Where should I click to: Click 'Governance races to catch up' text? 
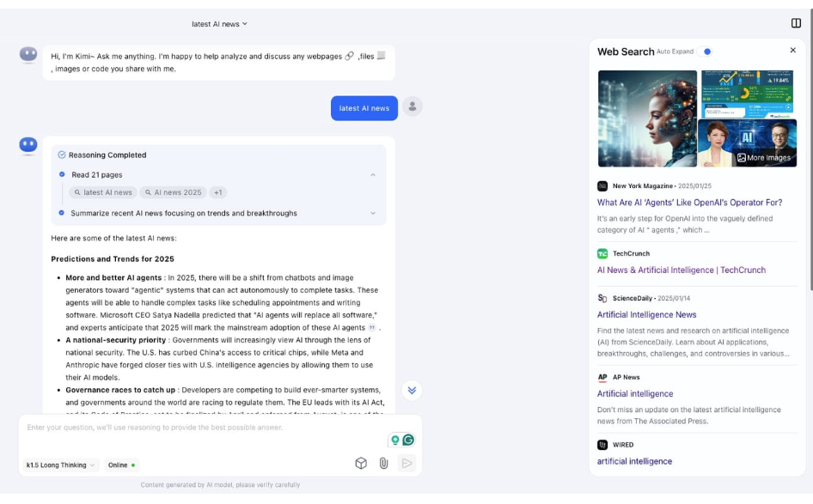point(120,390)
